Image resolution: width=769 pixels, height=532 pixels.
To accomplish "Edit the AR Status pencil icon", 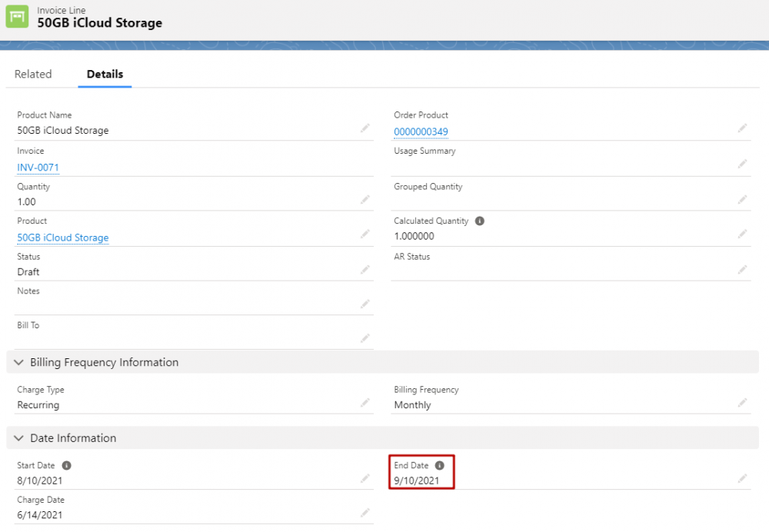I will point(742,270).
